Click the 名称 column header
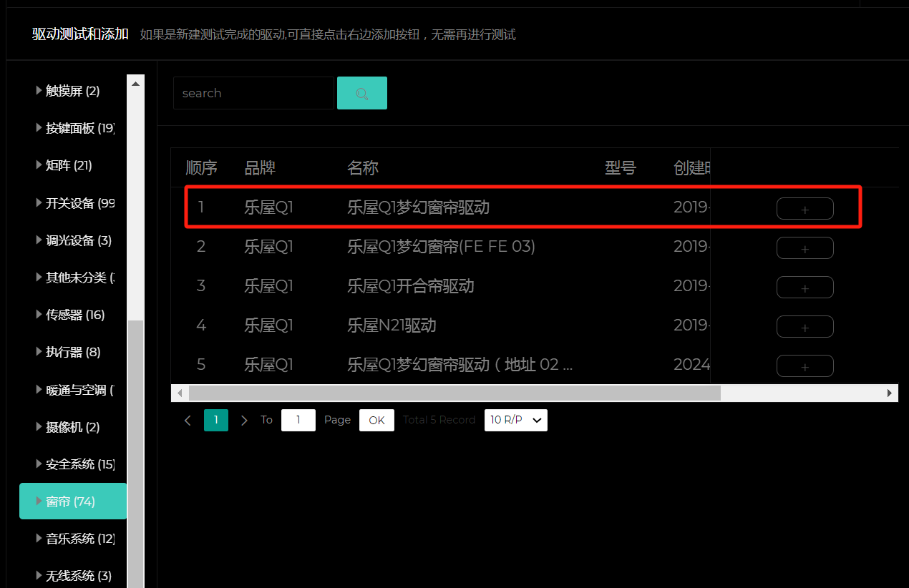The width and height of the screenshot is (909, 588). point(363,168)
